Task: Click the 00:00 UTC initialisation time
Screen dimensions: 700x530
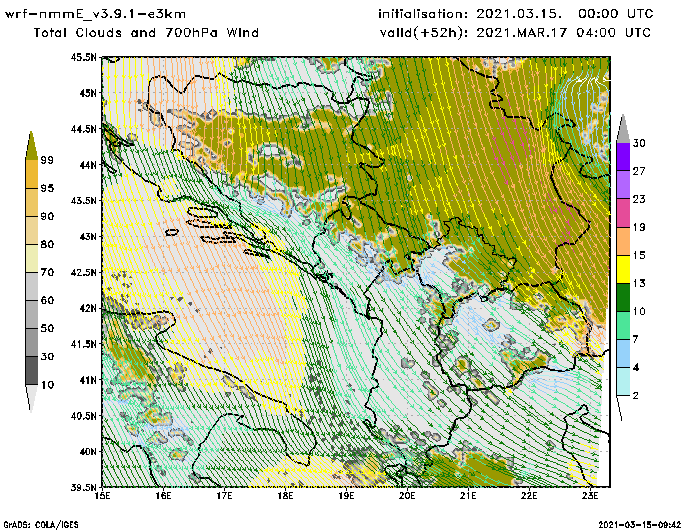Action: coord(616,14)
